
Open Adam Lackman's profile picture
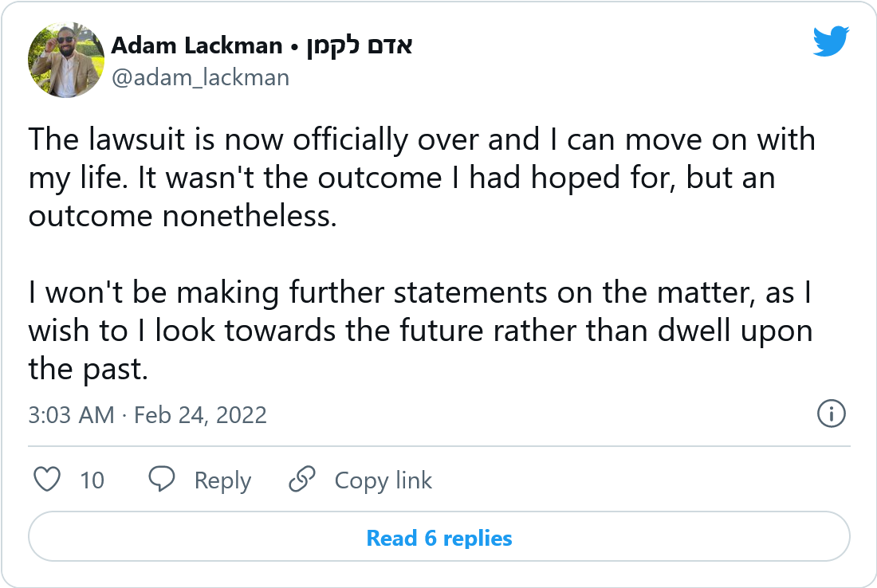(66, 60)
